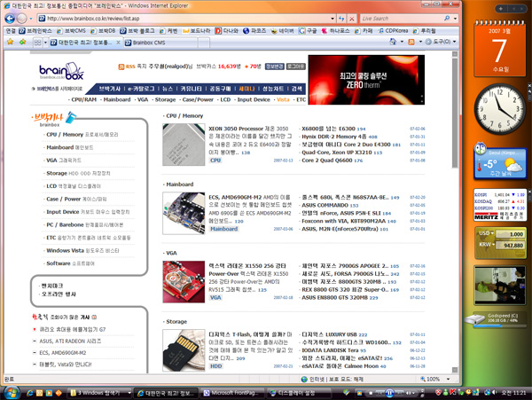Open the 구글 favorites bar link

click(308, 31)
